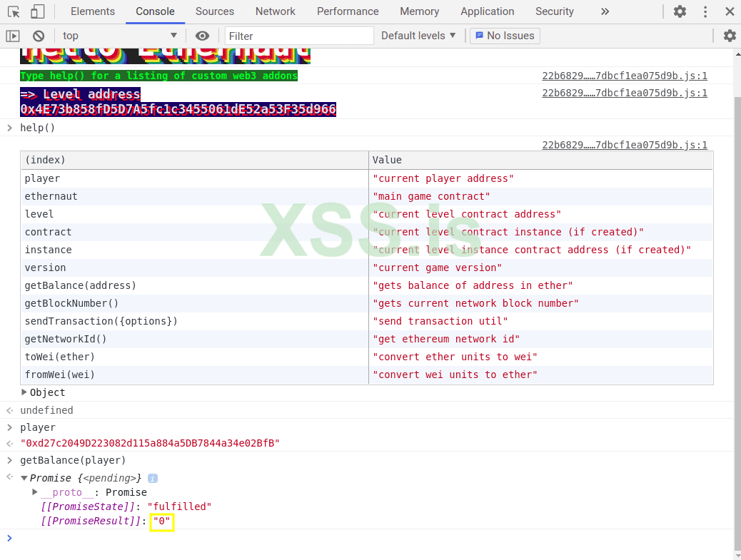Switch to the Network tab

275,11
